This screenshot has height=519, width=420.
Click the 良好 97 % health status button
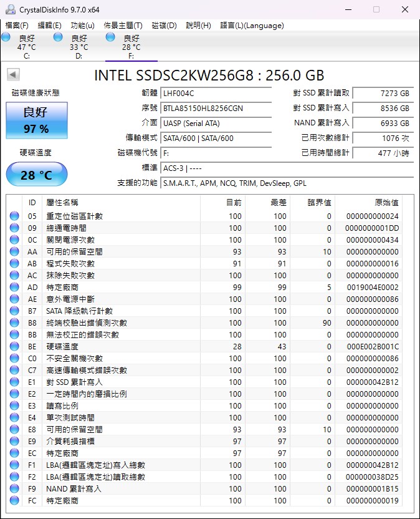coord(37,120)
